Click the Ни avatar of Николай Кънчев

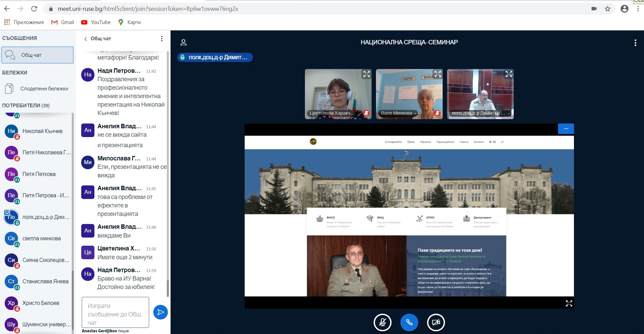point(11,131)
